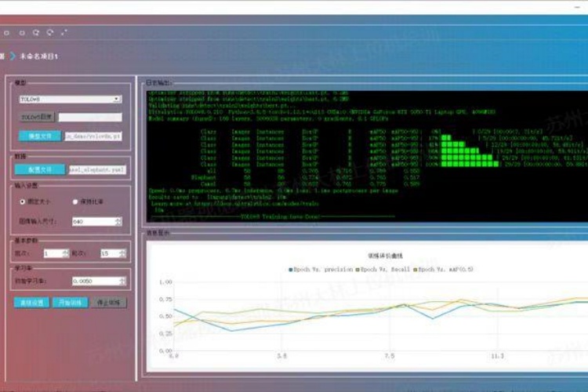The height and width of the screenshot is (392, 588).
Task: Select the 保持比率 radio button
Action: click(x=75, y=201)
